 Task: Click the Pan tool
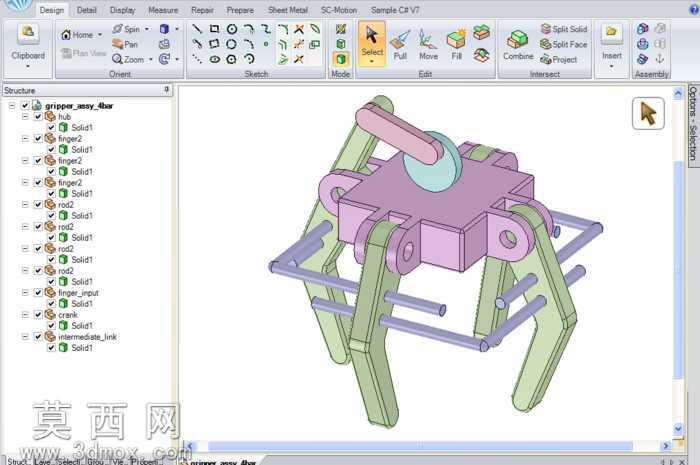pyautogui.click(x=125, y=44)
